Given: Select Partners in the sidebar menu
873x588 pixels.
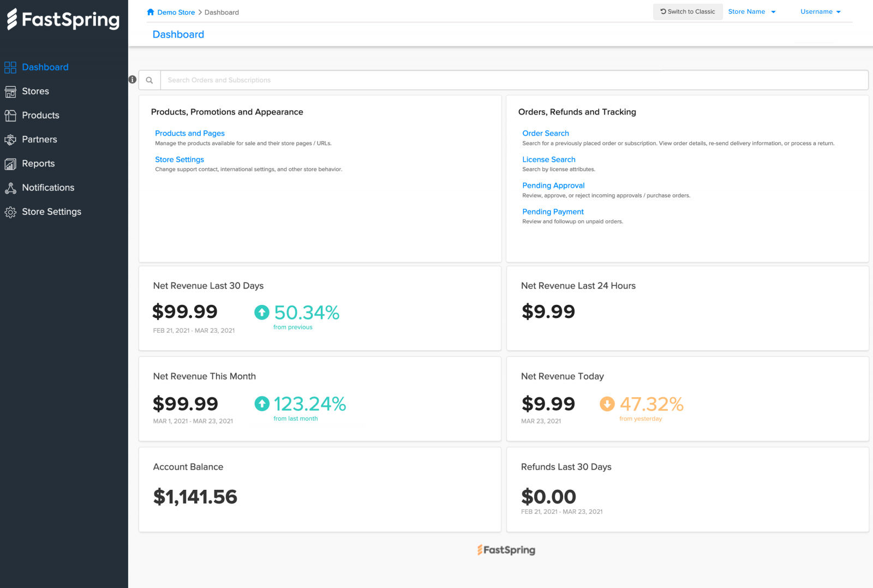Looking at the screenshot, I should [x=39, y=140].
